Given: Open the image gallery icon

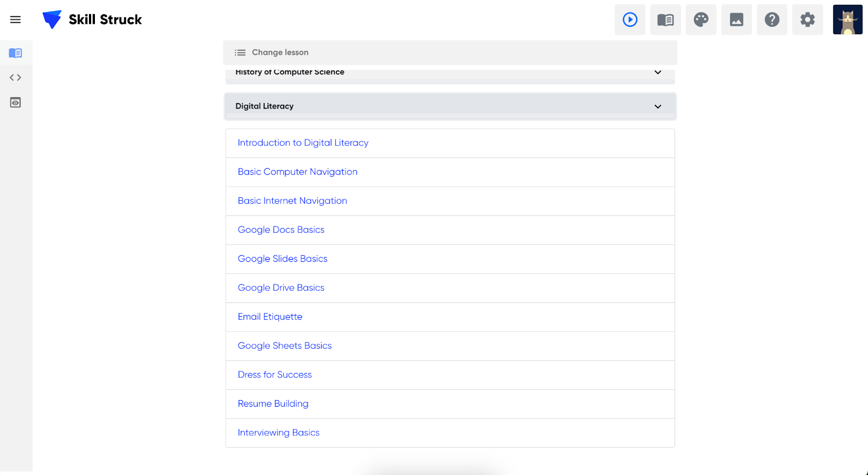Looking at the screenshot, I should coord(737,20).
